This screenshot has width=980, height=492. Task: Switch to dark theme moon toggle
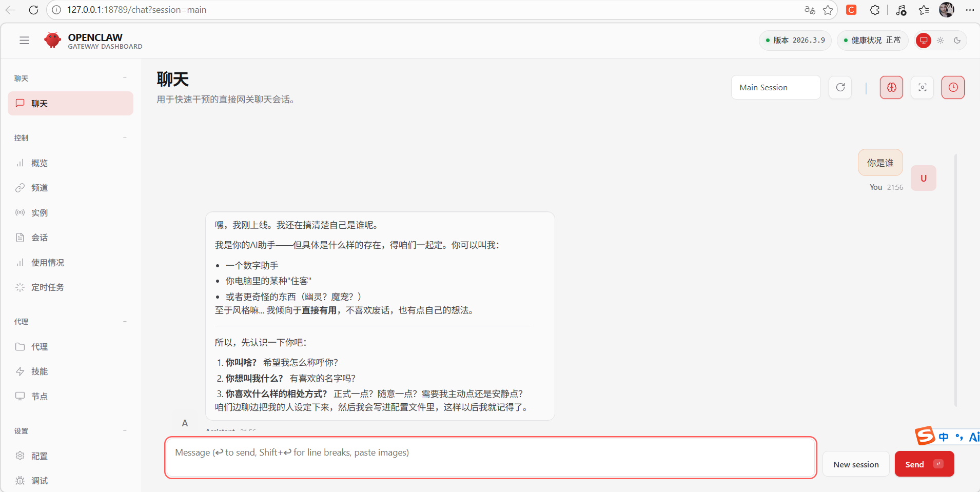pyautogui.click(x=957, y=41)
